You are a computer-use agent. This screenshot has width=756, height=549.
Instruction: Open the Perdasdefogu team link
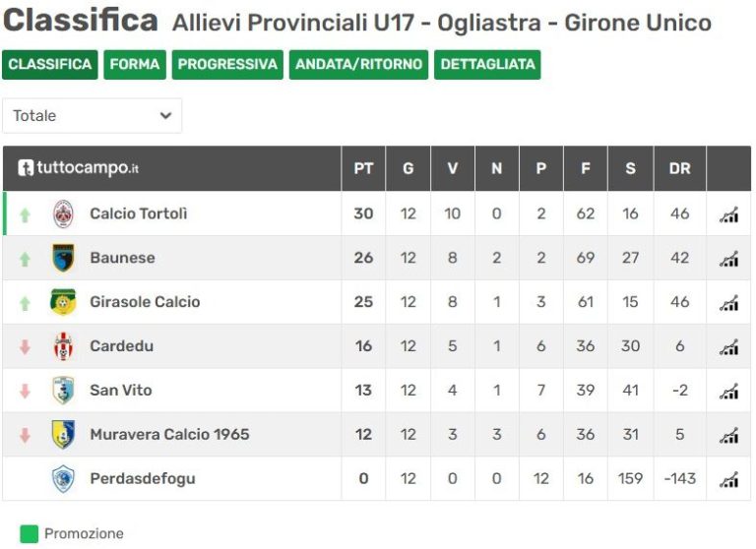(x=143, y=478)
